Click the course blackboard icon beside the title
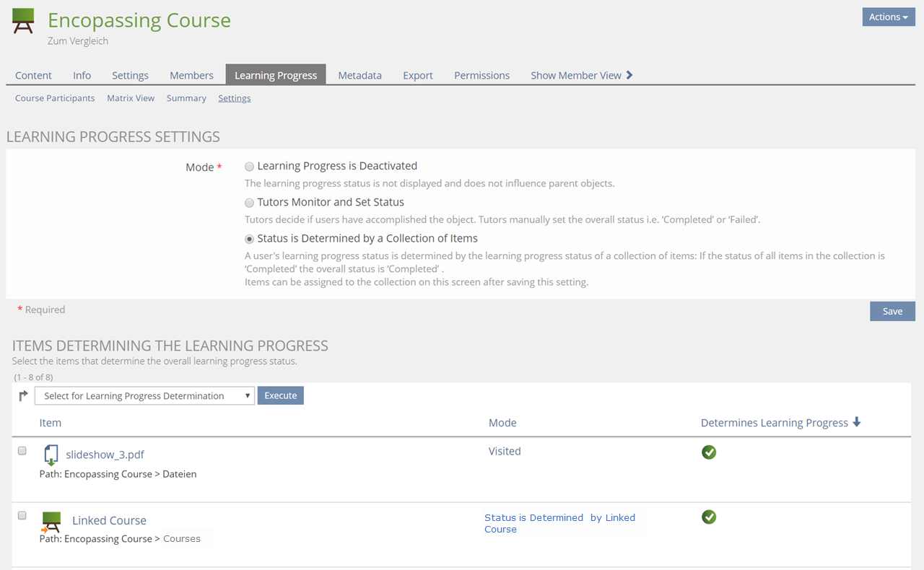 coord(24,22)
